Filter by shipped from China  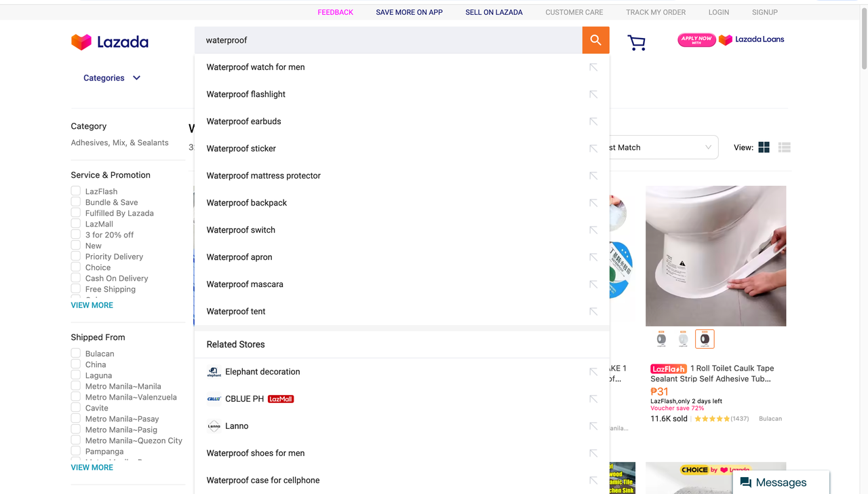coord(76,364)
